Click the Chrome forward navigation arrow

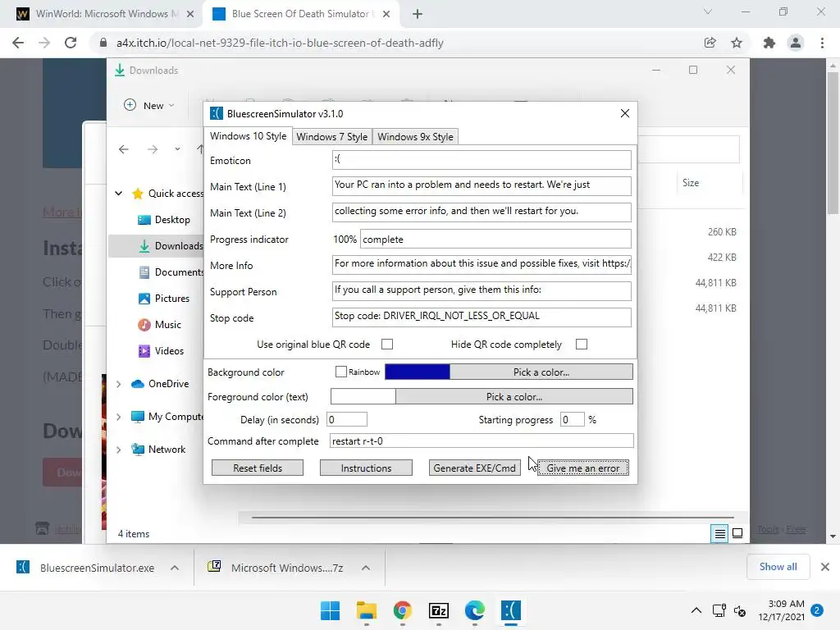[x=44, y=43]
